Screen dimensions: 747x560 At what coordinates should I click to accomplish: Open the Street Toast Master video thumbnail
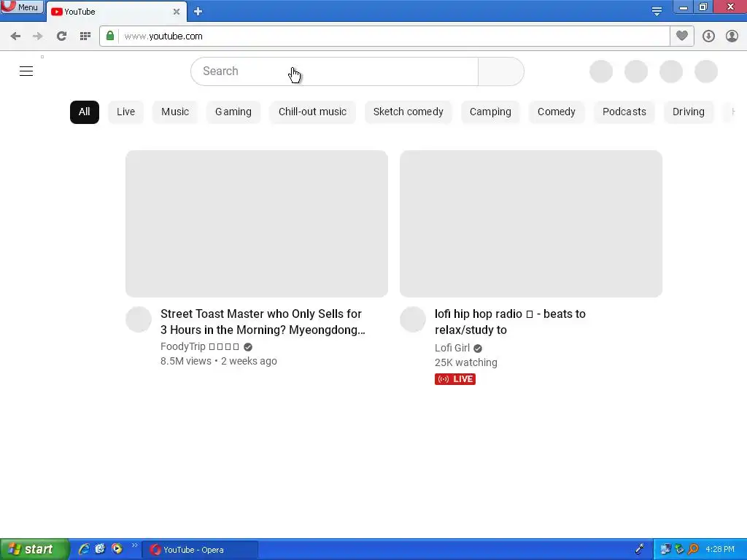[x=257, y=224]
